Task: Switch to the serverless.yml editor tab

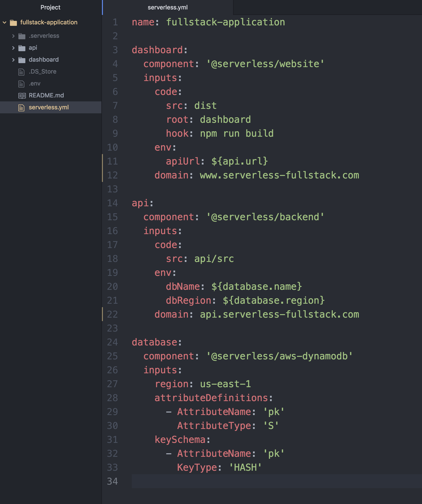Action: [168, 7]
